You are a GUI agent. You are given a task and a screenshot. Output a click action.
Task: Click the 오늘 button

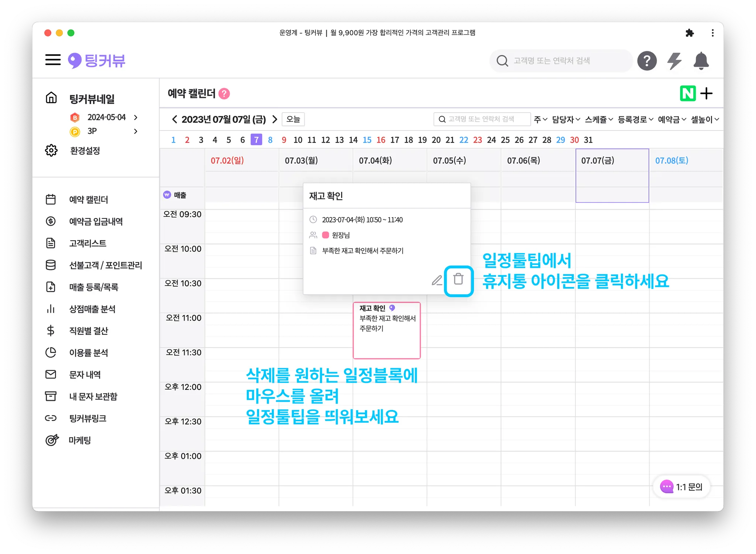click(x=293, y=119)
